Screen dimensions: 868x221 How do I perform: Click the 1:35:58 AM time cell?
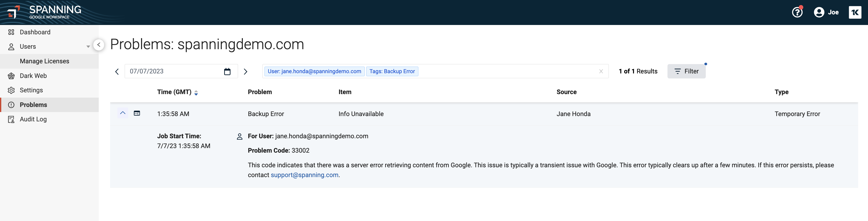coord(173,114)
